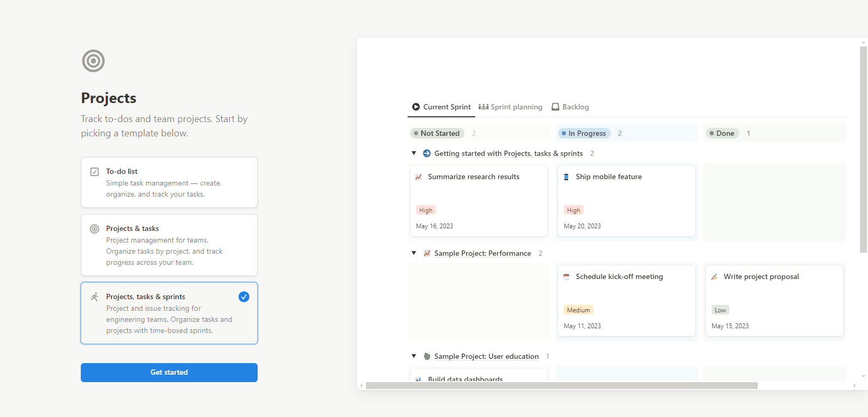Click the target icon on Projects & tasks card

[x=95, y=229]
